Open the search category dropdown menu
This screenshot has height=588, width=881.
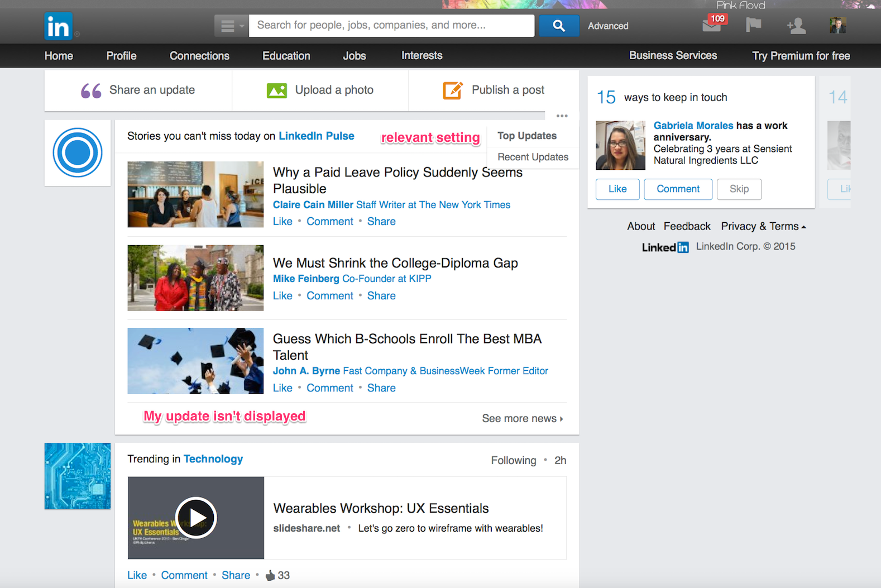point(231,26)
